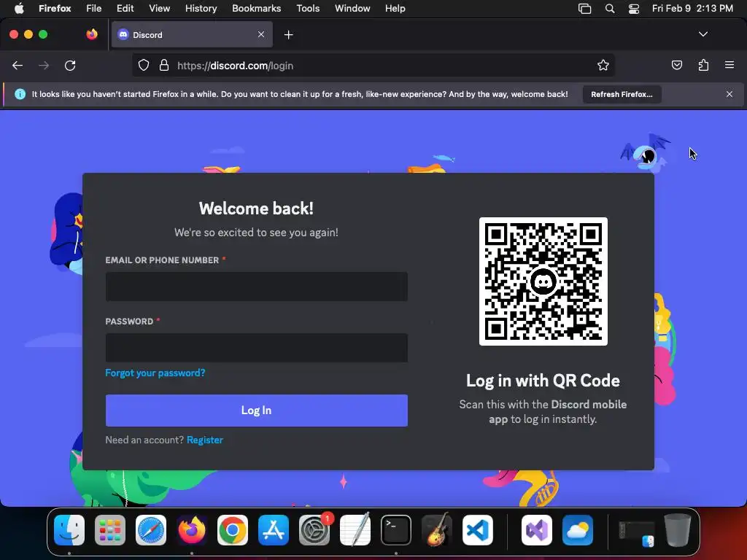Image resolution: width=747 pixels, height=560 pixels.
Task: Open a new tab with the plus button
Action: [288, 35]
